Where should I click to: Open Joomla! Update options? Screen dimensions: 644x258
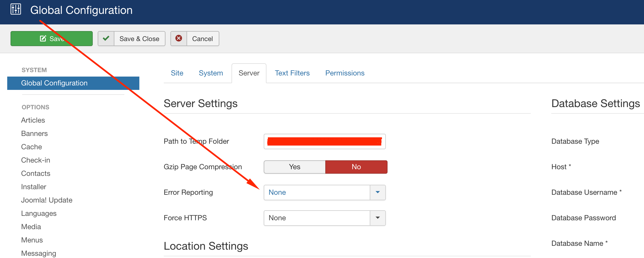[47, 200]
